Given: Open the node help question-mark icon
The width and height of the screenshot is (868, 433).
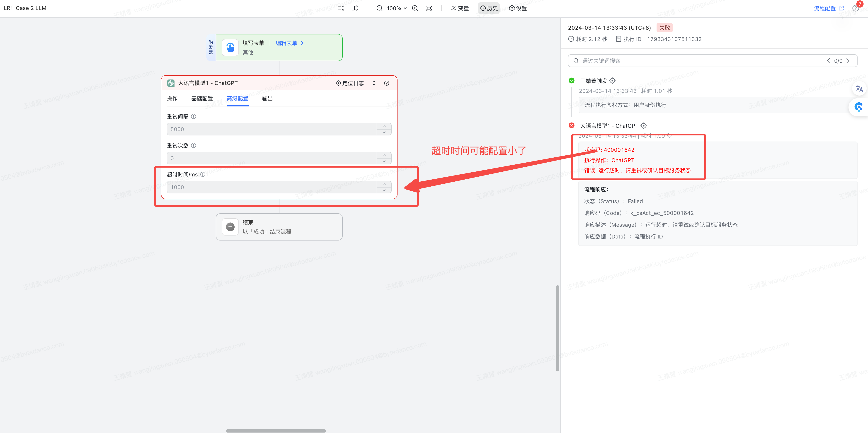Looking at the screenshot, I should point(386,83).
